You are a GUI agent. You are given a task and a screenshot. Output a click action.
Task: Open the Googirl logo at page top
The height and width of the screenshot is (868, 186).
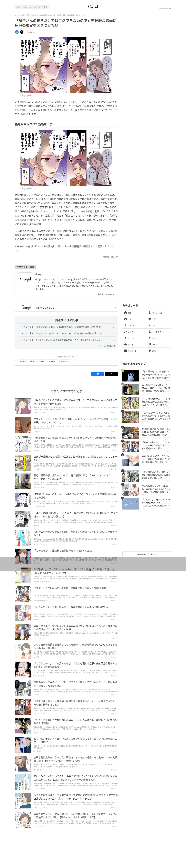93,7
